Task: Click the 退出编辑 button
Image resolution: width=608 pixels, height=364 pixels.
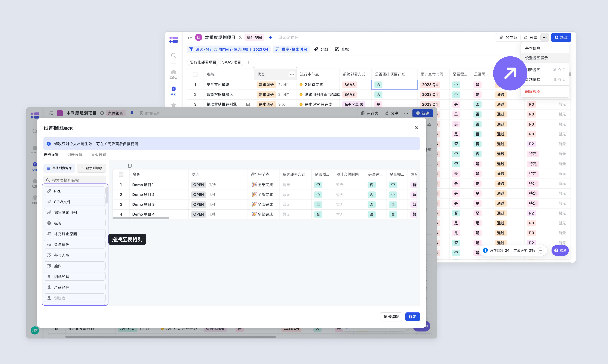Action: pos(391,317)
